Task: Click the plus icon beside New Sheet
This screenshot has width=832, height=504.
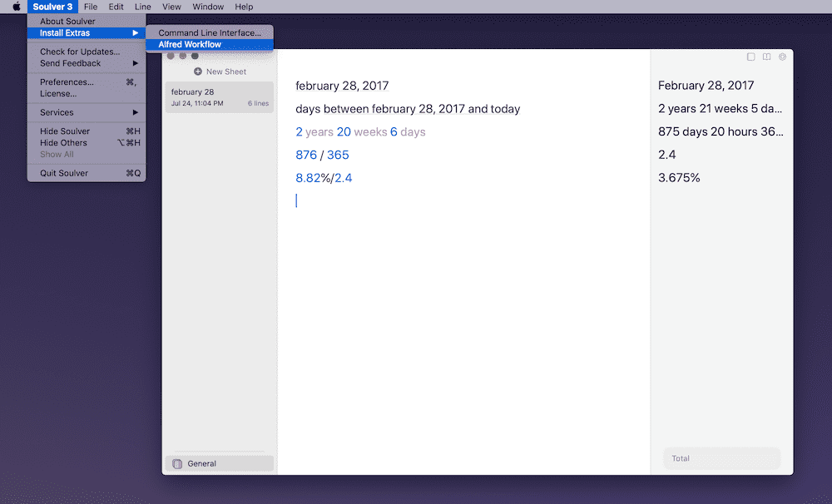Action: pos(198,72)
